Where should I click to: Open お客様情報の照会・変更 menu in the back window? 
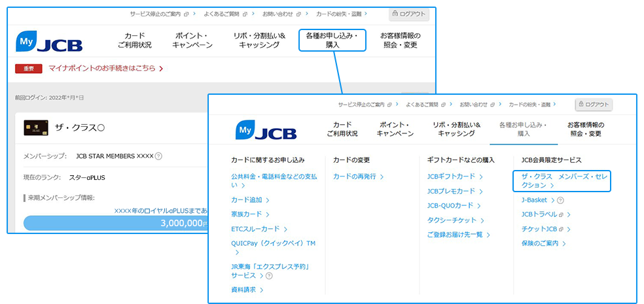[x=401, y=40]
